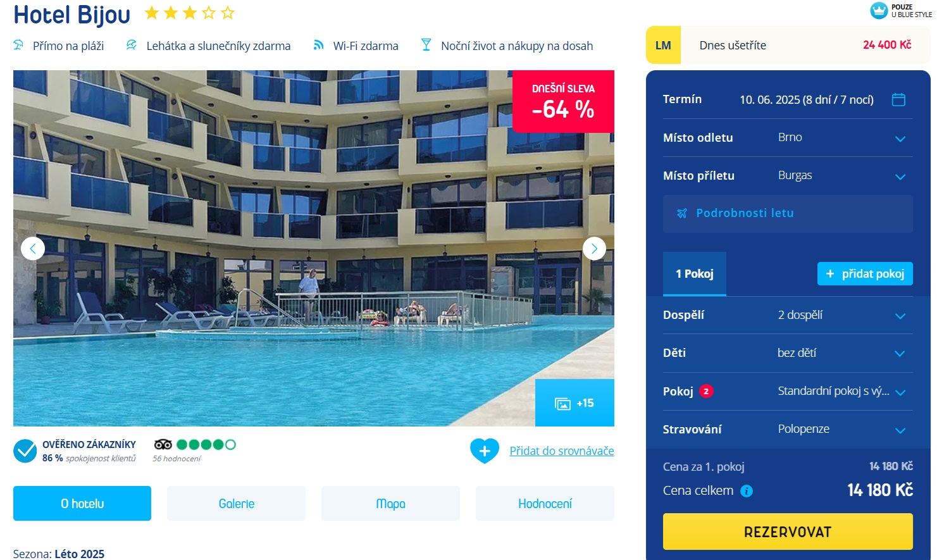The image size is (937, 560).
Task: Click the Blue Style crown icon
Action: 879,11
